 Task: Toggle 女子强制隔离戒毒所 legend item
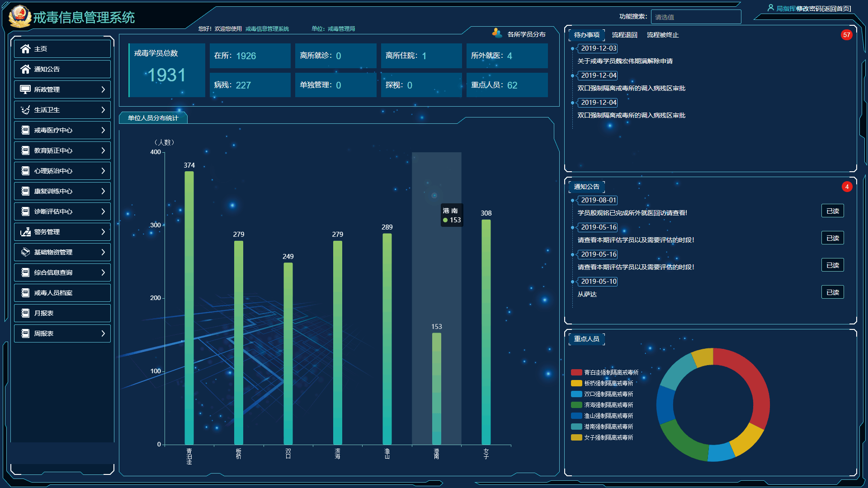click(602, 437)
